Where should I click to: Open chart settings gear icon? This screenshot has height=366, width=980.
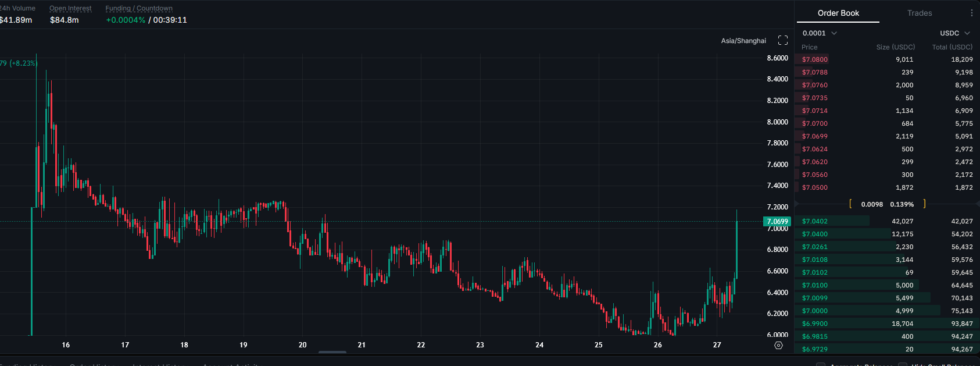[x=779, y=345]
